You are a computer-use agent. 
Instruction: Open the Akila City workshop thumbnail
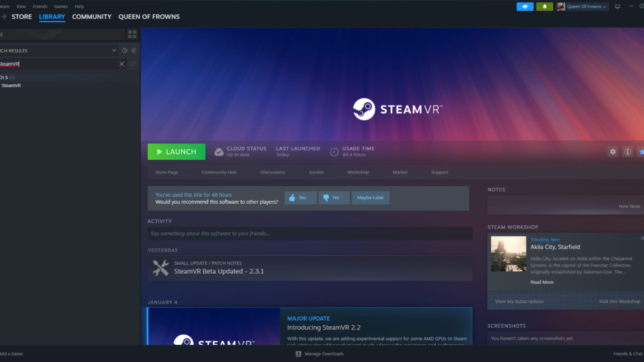[x=508, y=253]
